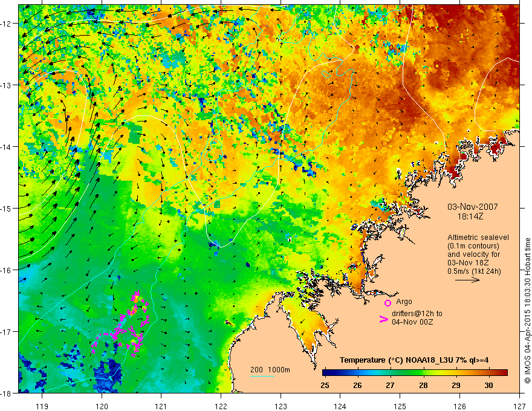Viewport: 532px width, 411px height.
Task: Click the latitude axis label -12
Action: click(x=6, y=24)
